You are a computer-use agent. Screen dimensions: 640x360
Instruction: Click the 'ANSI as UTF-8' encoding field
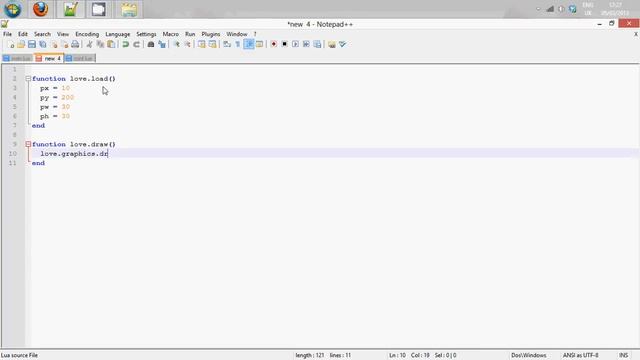(x=580, y=356)
